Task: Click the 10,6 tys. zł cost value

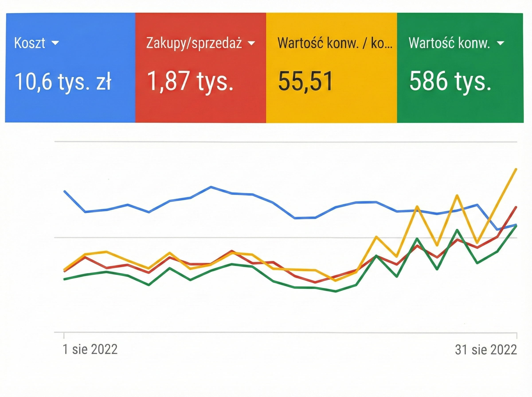Action: click(63, 81)
